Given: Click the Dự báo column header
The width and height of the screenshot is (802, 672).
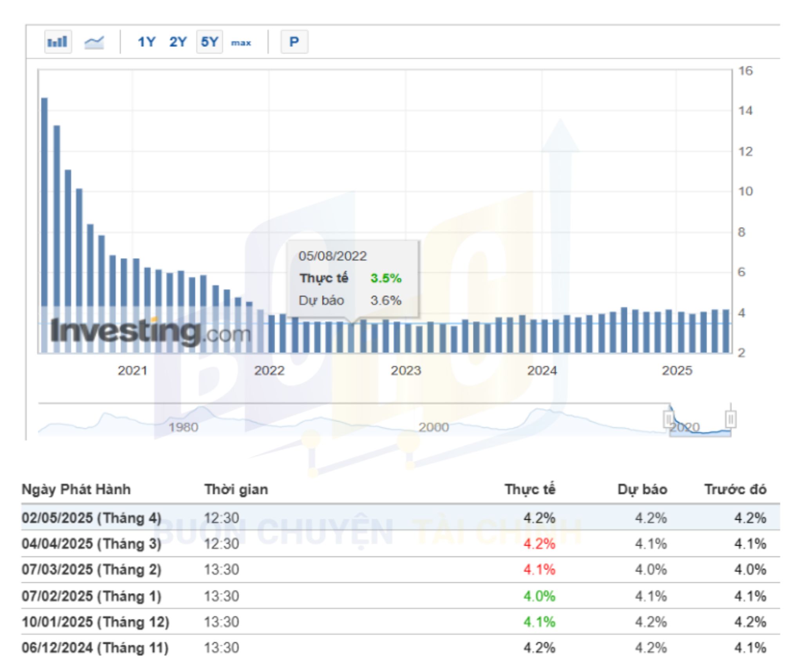Looking at the screenshot, I should pyautogui.click(x=642, y=489).
